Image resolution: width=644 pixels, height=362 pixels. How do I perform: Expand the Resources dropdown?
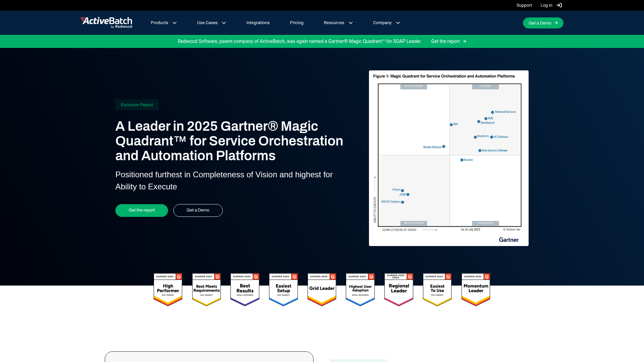pyautogui.click(x=338, y=23)
